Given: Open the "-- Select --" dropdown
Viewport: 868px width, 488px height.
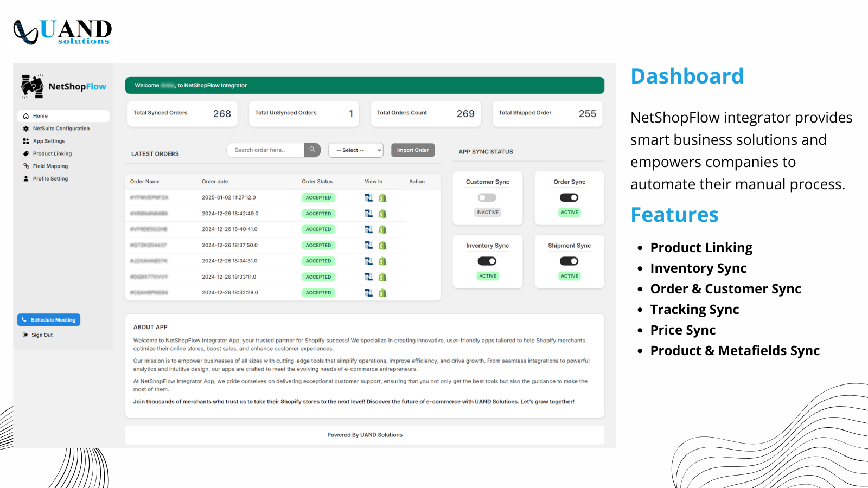Looking at the screenshot, I should [x=356, y=150].
